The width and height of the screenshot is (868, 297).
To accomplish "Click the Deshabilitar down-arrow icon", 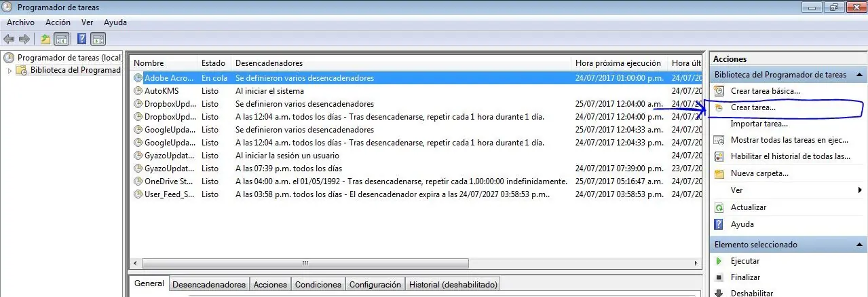I will pos(719,293).
